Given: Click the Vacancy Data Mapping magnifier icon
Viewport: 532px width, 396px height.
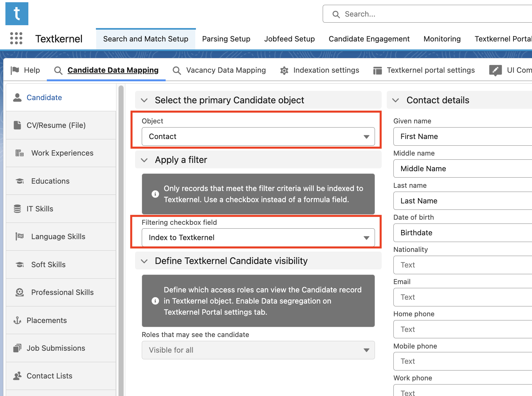Looking at the screenshot, I should pyautogui.click(x=177, y=70).
